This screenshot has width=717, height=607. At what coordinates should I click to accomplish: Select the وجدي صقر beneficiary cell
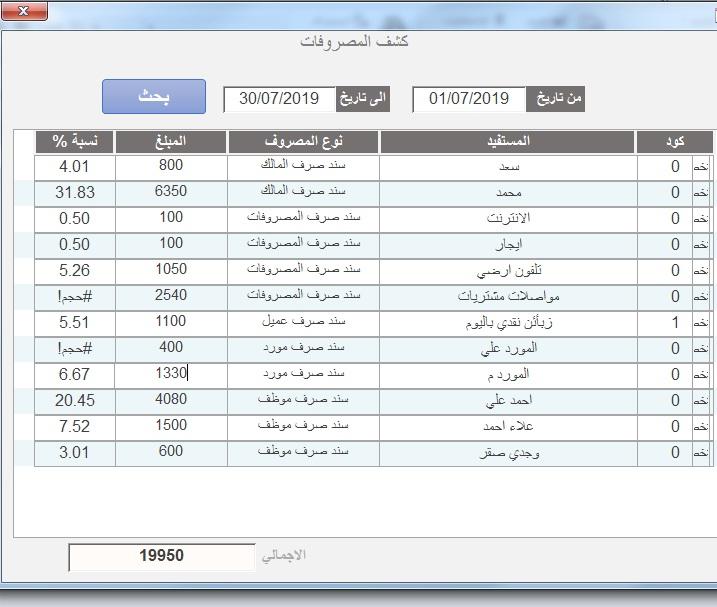click(508, 452)
